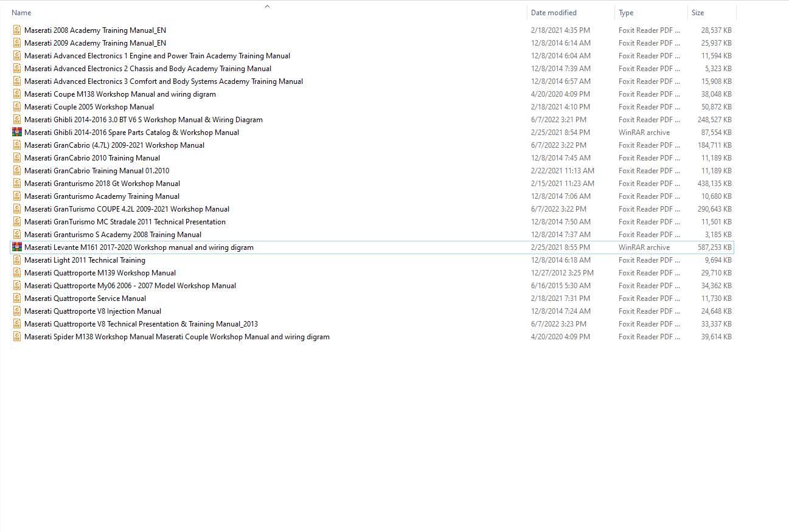Click PDF icon of Maserati Spider M138 Workshop Manual
Image resolution: width=789 pixels, height=532 pixels.
pos(17,336)
